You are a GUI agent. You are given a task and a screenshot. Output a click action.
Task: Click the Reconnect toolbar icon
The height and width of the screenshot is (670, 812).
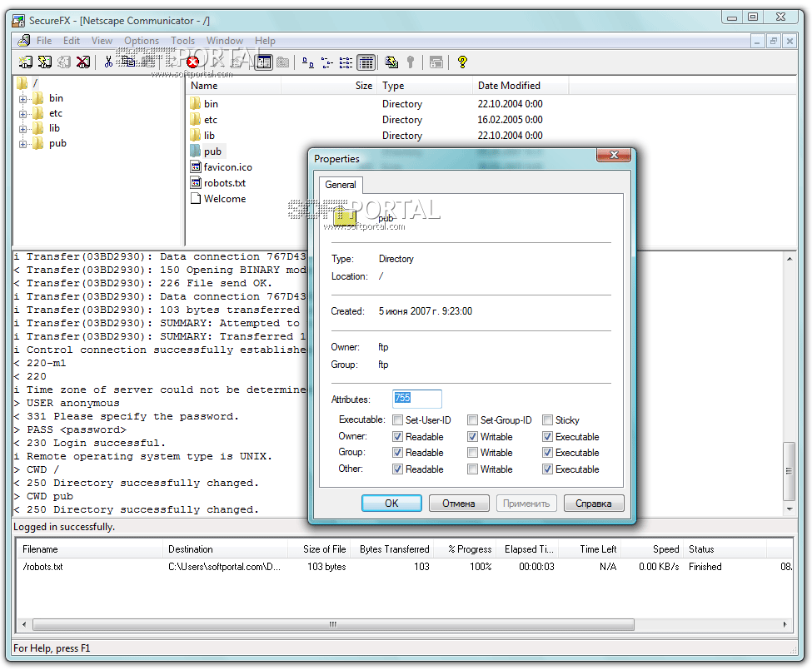63,62
